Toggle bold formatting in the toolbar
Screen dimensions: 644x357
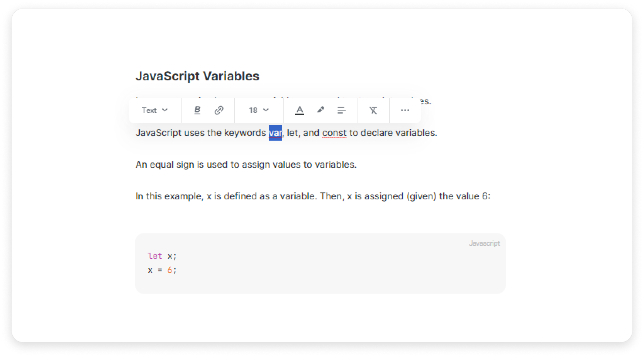[197, 110]
